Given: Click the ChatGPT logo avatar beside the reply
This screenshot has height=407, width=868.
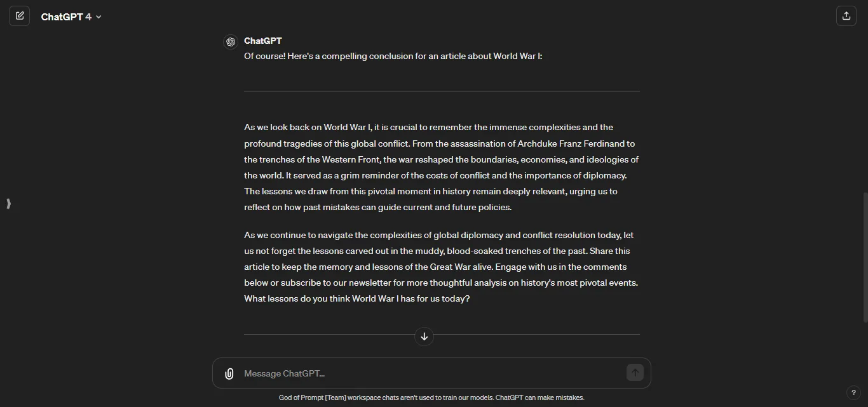Looking at the screenshot, I should tap(231, 41).
